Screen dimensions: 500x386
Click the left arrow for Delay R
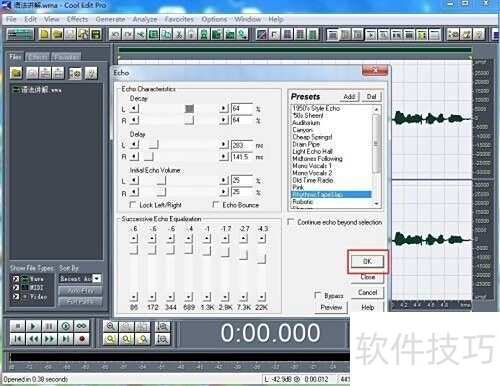click(134, 156)
